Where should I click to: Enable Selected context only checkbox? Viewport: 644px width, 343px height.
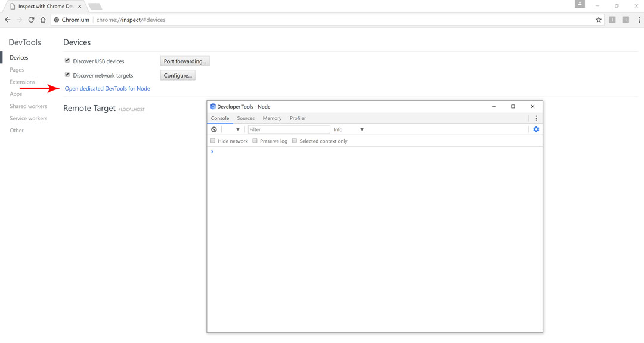coord(295,141)
